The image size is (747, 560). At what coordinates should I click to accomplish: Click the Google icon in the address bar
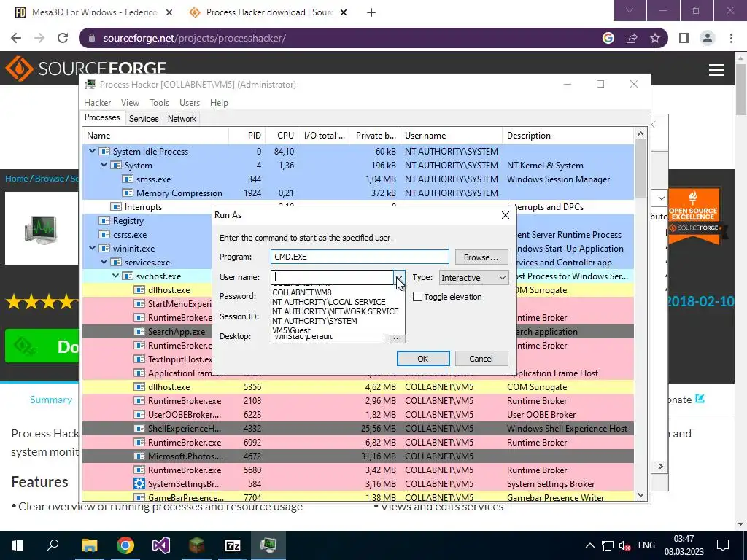click(x=608, y=38)
